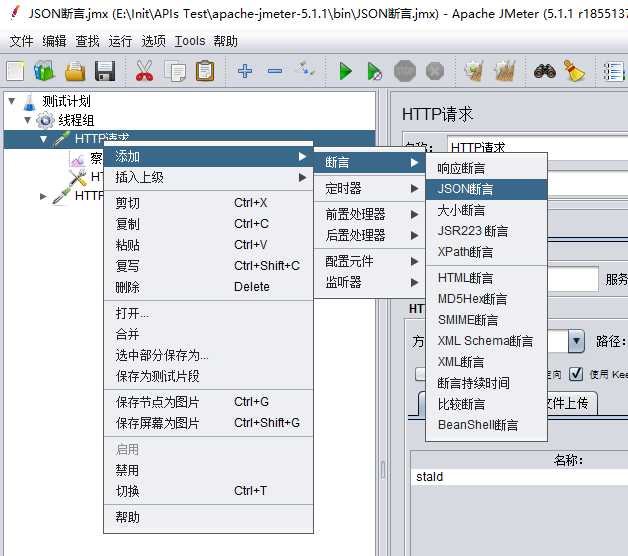Screen dimensions: 628x556
Task: Open the 选项 menu
Action: (153, 41)
